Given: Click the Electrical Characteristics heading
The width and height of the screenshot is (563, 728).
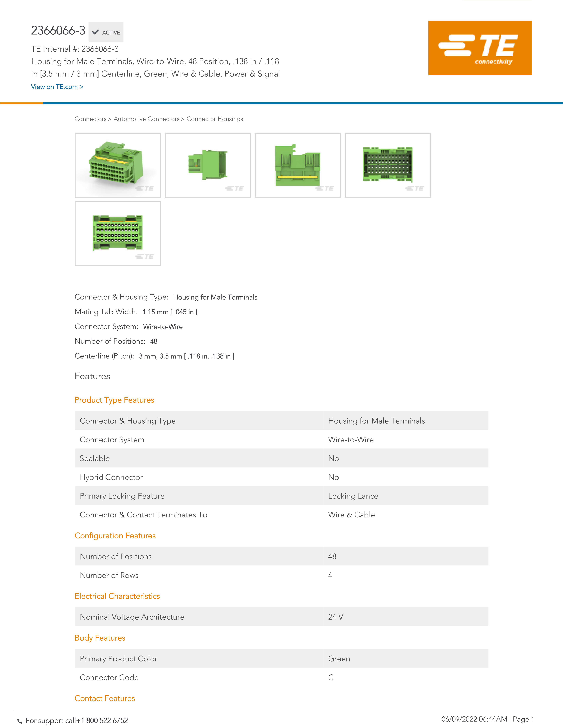Looking at the screenshot, I should coord(117,596).
